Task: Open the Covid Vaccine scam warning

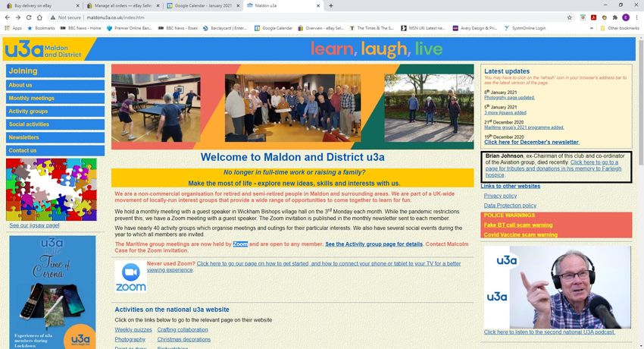Action: (x=521, y=235)
